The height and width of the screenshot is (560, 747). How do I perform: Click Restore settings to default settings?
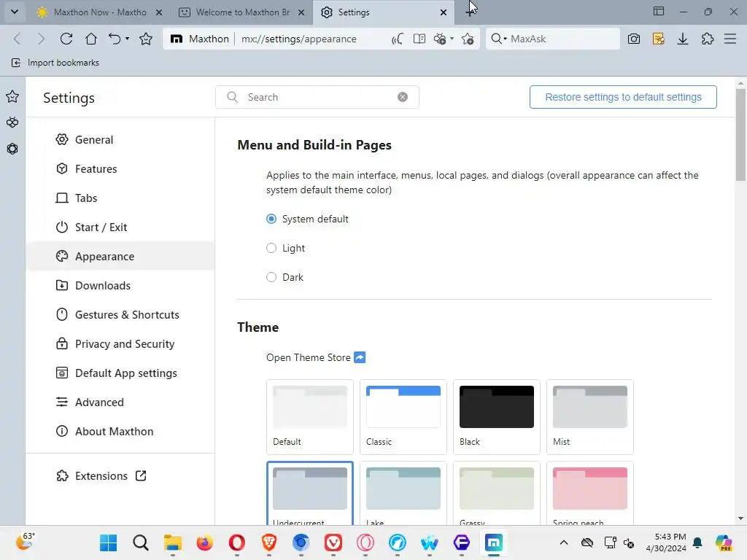(623, 97)
